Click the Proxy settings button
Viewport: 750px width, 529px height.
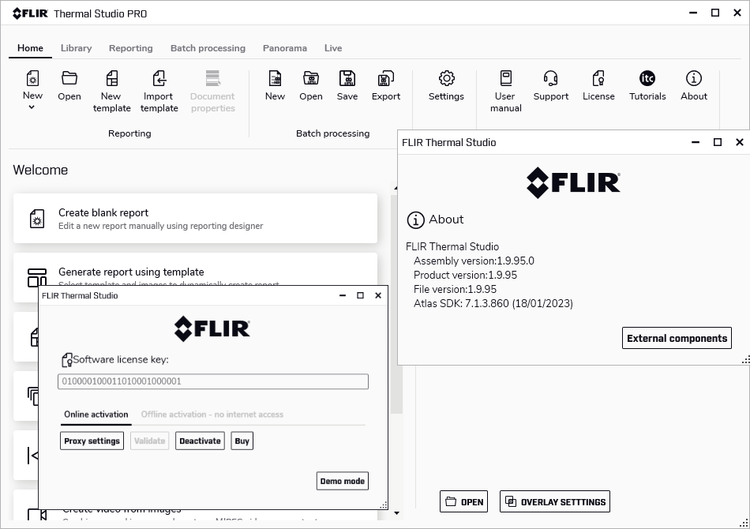tap(92, 441)
